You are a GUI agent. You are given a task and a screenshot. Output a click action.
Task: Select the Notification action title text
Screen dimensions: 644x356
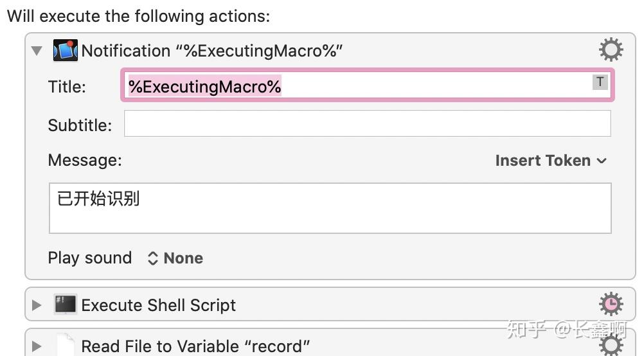pos(212,51)
